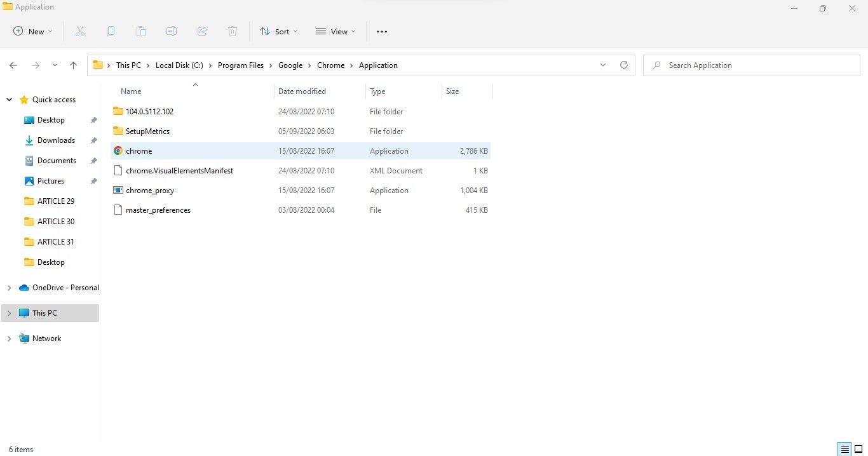This screenshot has height=456, width=868.
Task: Click the arrow after Google in the breadcrumb
Action: click(x=310, y=65)
